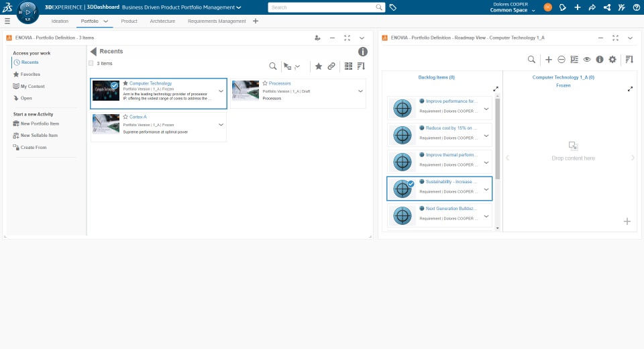Expand the Computer Technology card chevron
The image size is (644, 349).
click(221, 91)
